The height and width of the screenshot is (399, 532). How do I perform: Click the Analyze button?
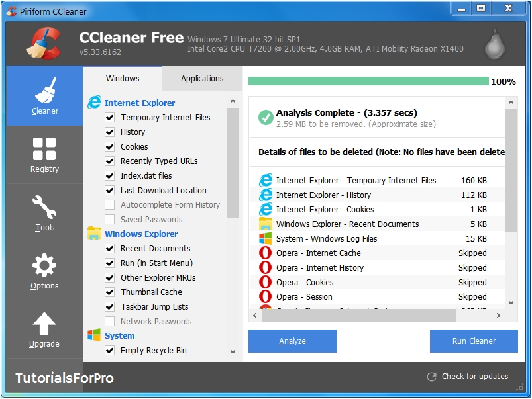coord(292,341)
